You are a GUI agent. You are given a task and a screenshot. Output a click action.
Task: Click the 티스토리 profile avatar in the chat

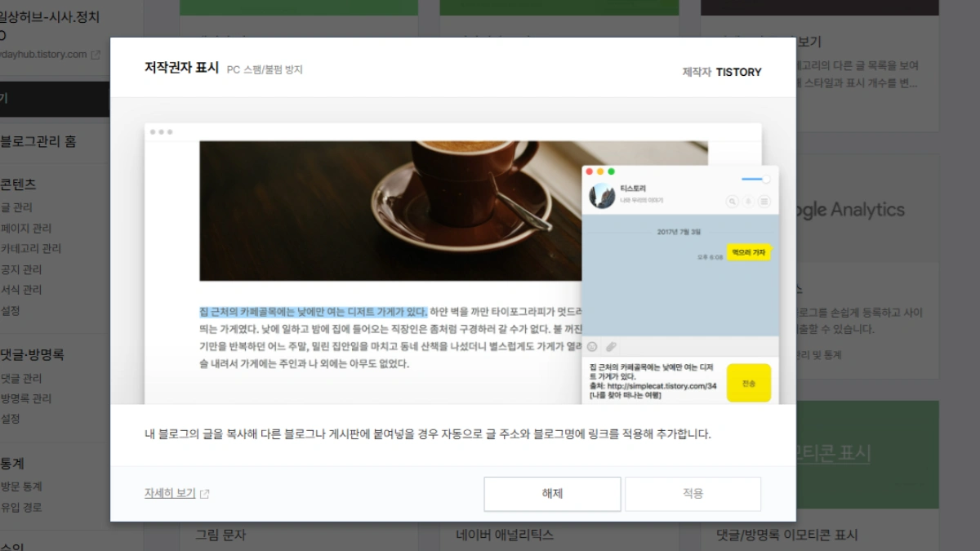(x=602, y=195)
